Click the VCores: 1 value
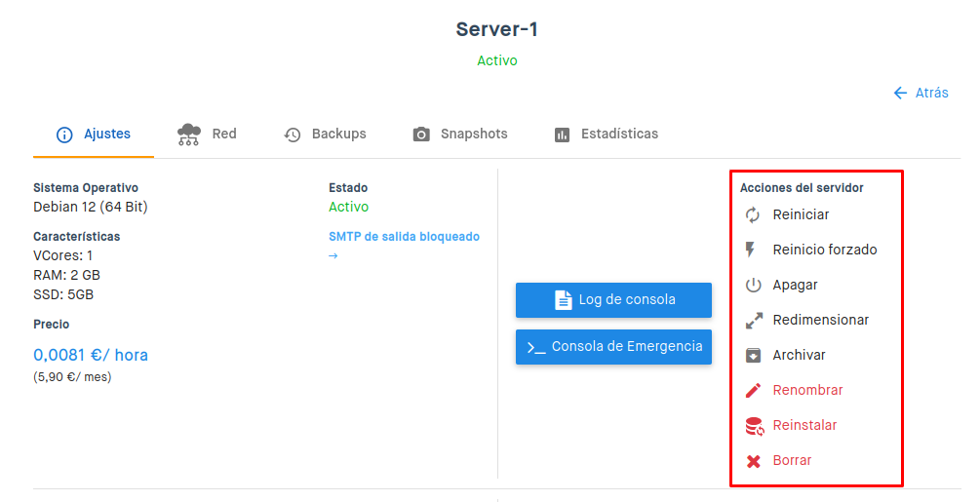The image size is (980, 502). [x=63, y=256]
